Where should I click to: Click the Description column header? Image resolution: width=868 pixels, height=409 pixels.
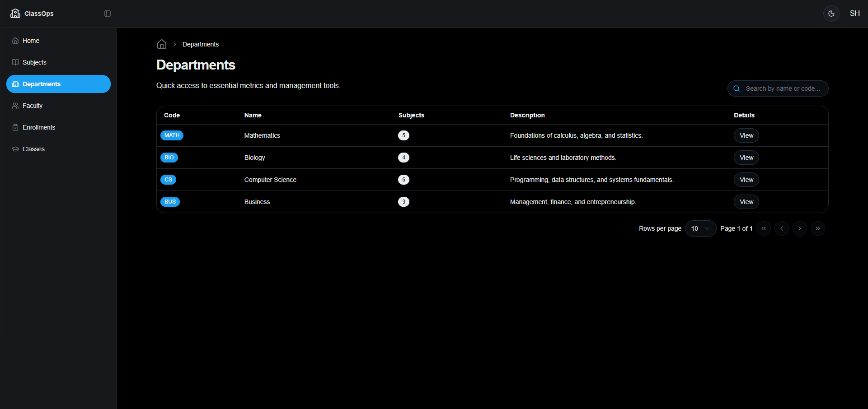(527, 115)
